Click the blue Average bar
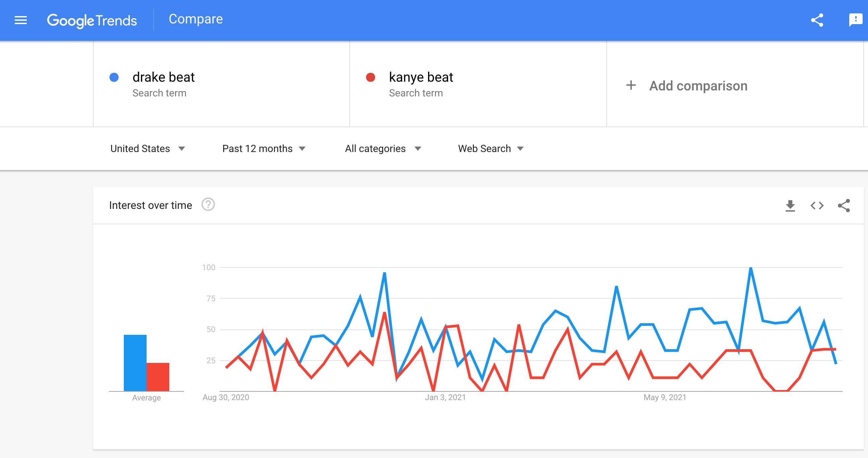 click(135, 363)
